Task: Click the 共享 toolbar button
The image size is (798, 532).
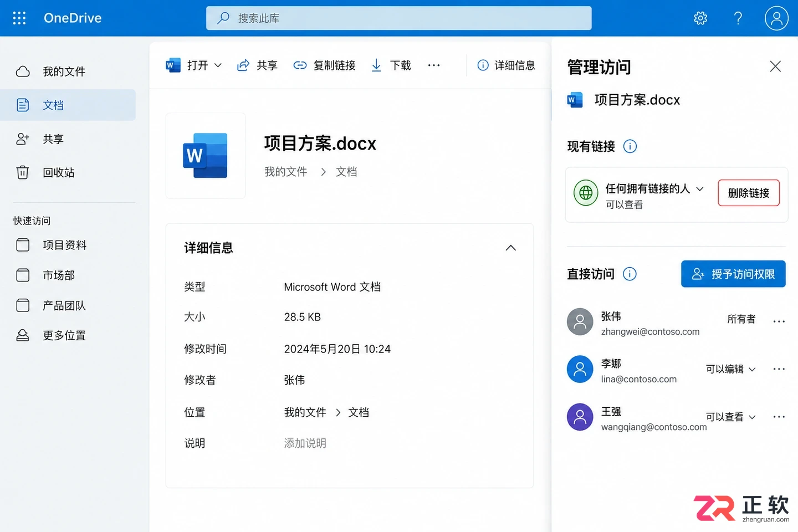Action: coord(257,65)
